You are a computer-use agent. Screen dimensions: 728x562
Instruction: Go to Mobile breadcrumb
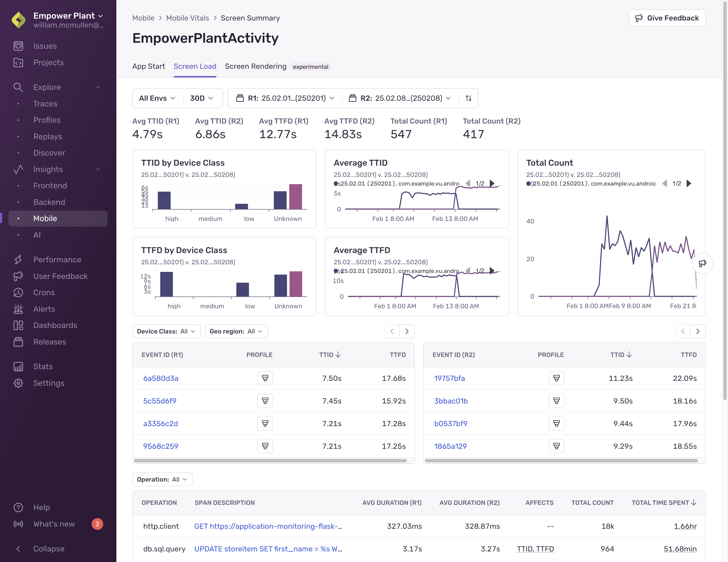click(143, 18)
